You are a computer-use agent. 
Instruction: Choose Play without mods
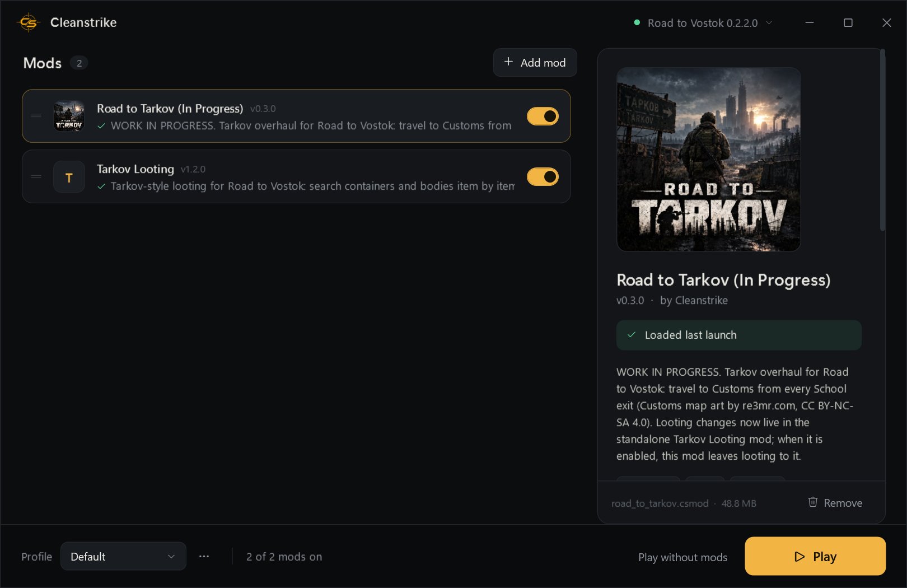tap(682, 557)
